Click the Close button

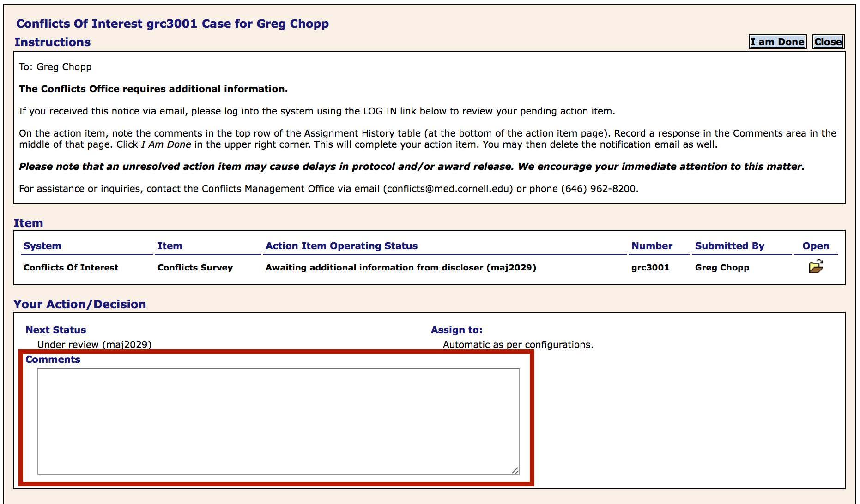pos(828,42)
